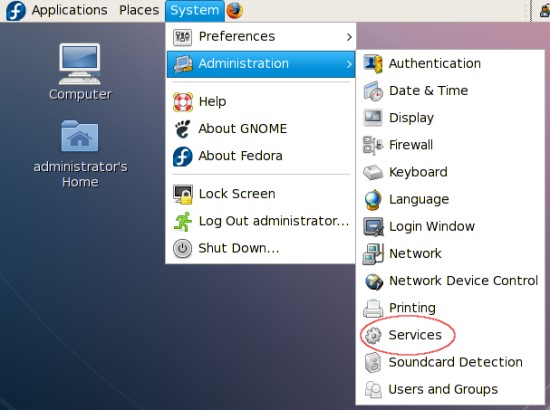The height and width of the screenshot is (410, 550).
Task: Collapse the Administration submenu via its arrow
Action: [349, 64]
